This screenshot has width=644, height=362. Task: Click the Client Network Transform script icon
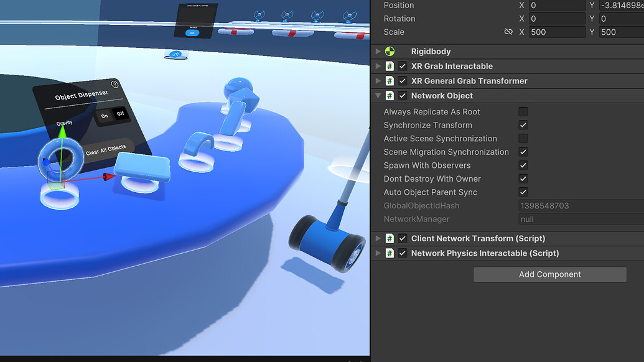pos(390,238)
